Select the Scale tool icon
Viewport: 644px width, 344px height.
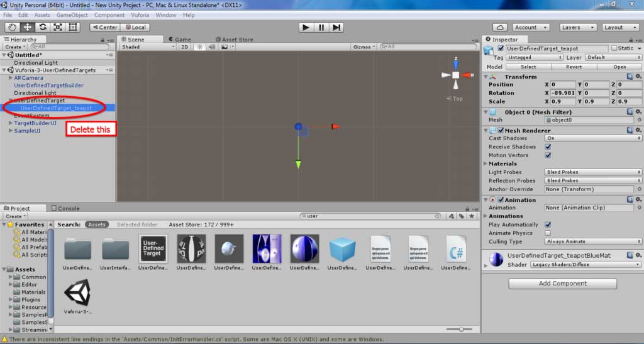58,27
